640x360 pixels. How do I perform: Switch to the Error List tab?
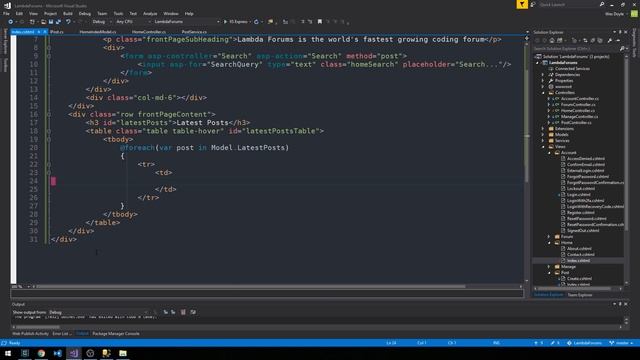pos(61,333)
